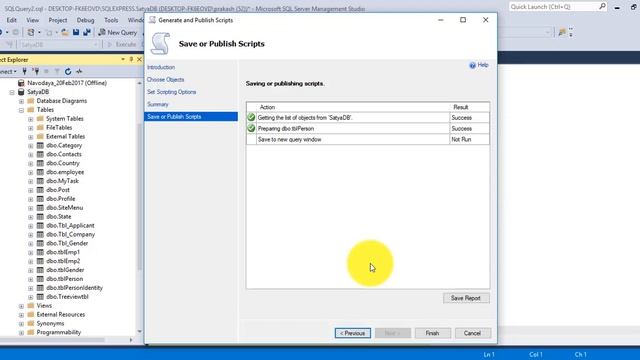Click the 'Save to new query window' action row
Viewport: 640px width, 360px height.
[x=368, y=139]
